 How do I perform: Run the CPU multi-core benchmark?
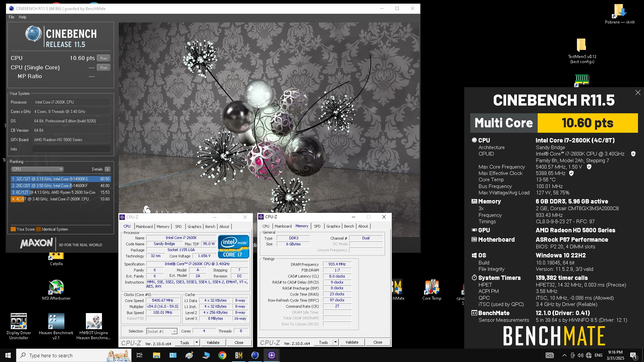(104, 58)
